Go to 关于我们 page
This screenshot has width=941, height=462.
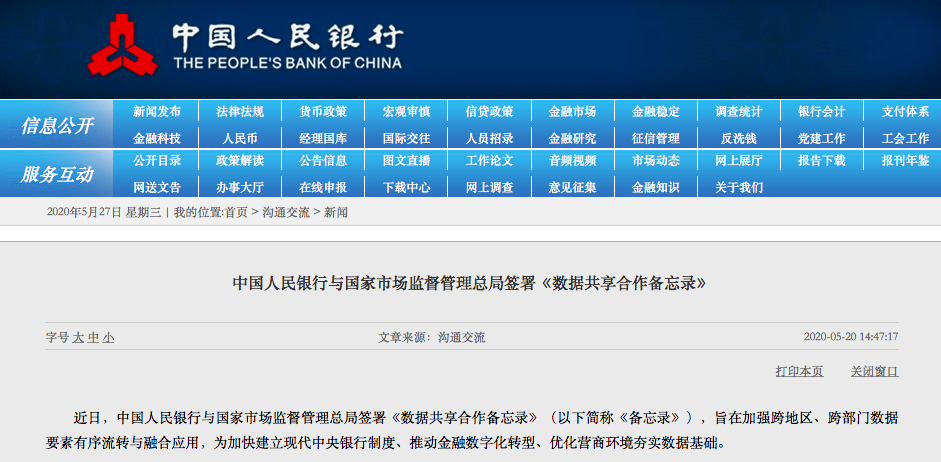tap(738, 187)
